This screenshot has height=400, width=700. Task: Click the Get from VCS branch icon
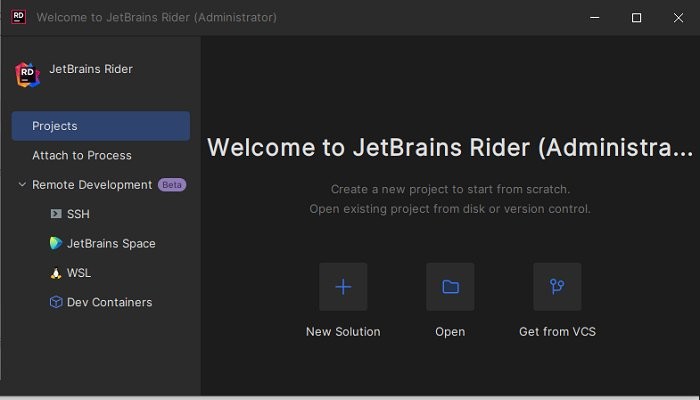557,287
